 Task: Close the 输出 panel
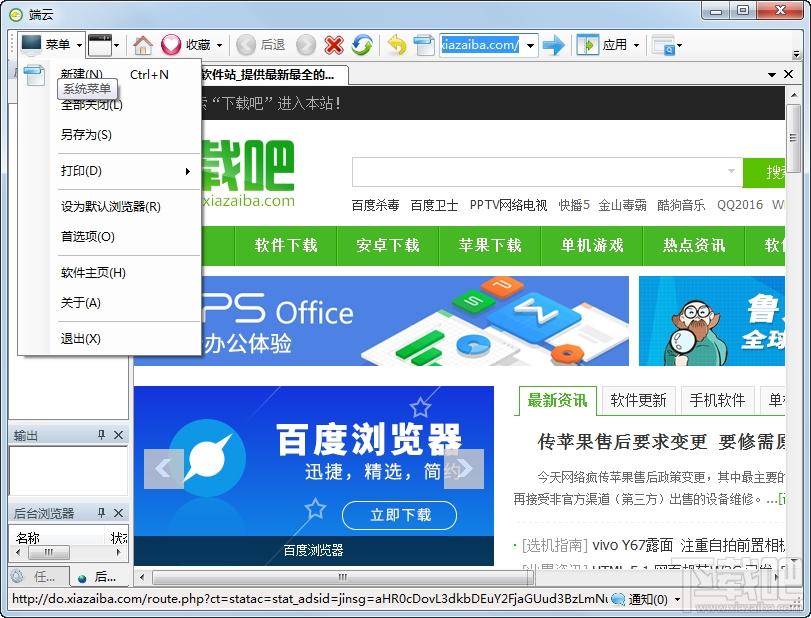[118, 435]
